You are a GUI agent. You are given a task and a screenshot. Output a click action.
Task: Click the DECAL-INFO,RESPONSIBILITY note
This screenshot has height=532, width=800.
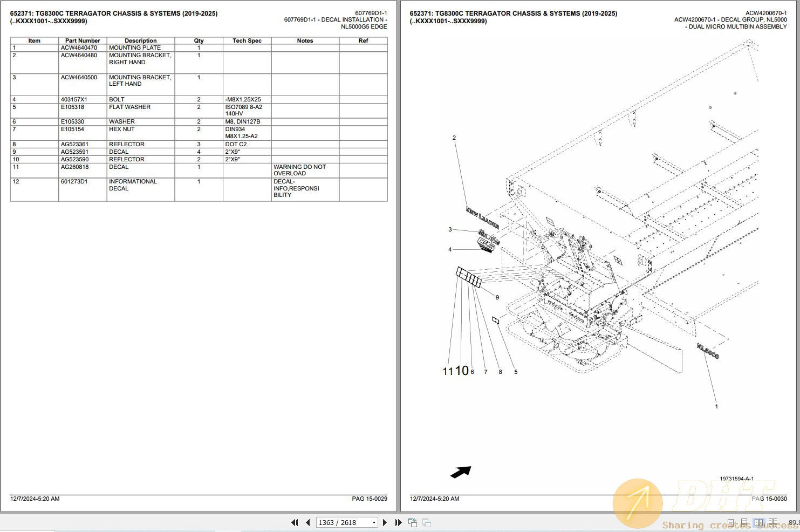click(296, 188)
